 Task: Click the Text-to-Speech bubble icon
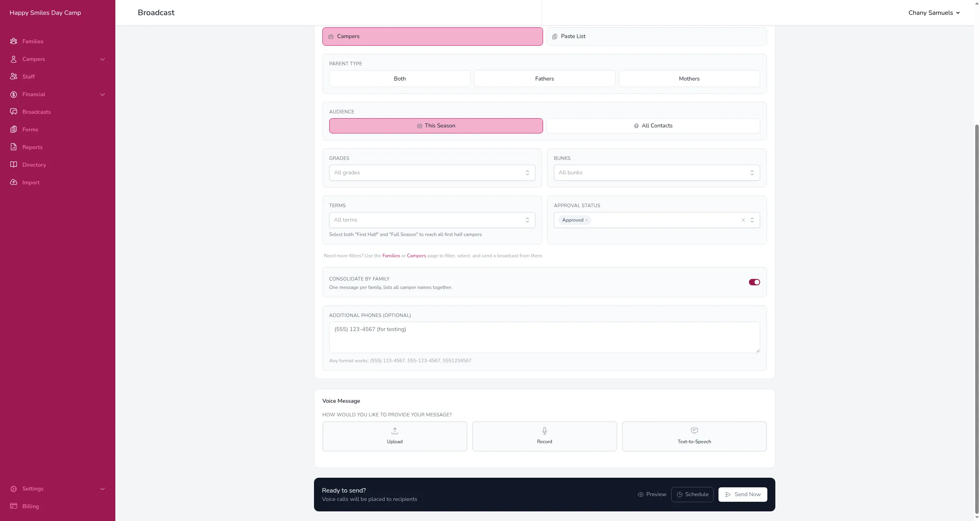pos(694,431)
